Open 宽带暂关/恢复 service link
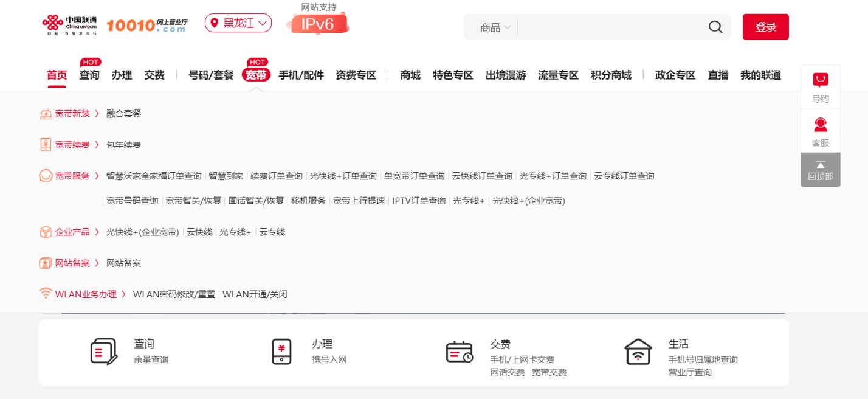Viewport: 868px width, 399px height. click(x=193, y=201)
